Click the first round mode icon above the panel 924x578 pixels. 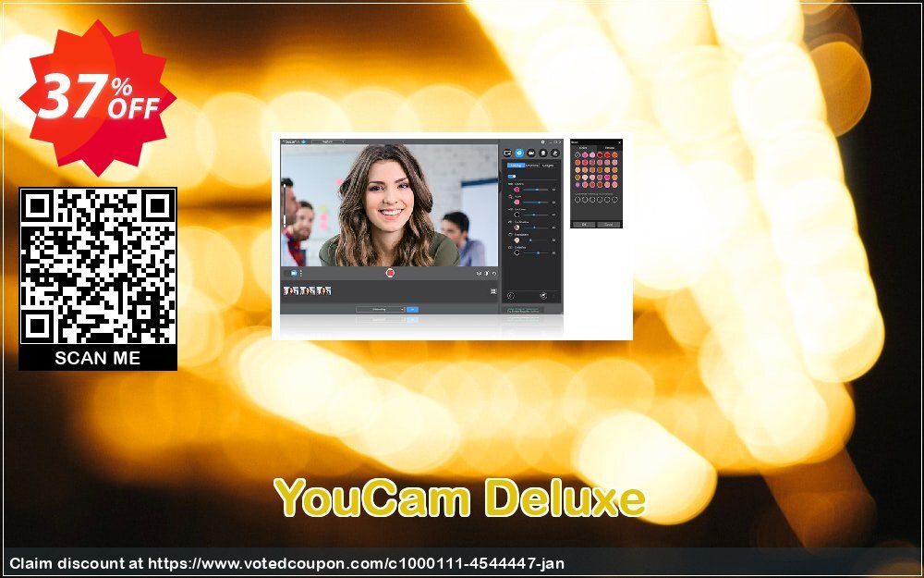[507, 153]
